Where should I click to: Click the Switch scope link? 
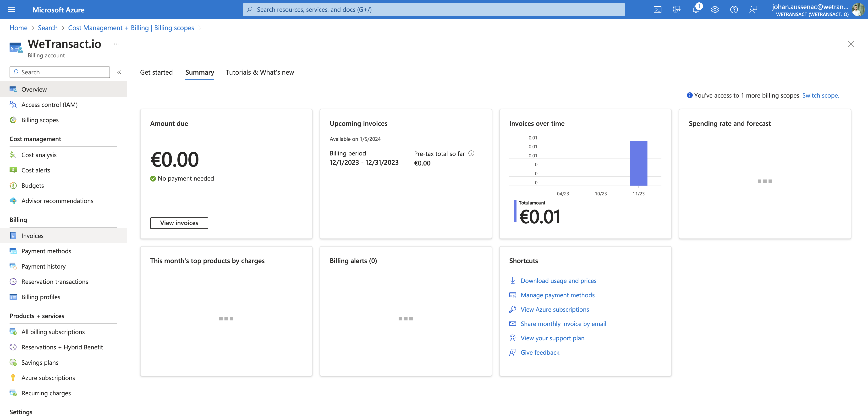(820, 95)
